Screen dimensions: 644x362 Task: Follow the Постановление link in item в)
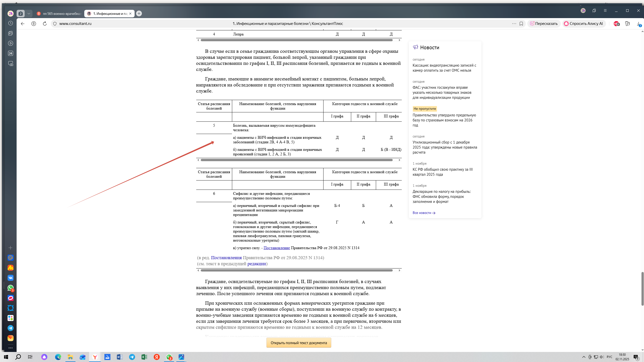[x=277, y=248]
